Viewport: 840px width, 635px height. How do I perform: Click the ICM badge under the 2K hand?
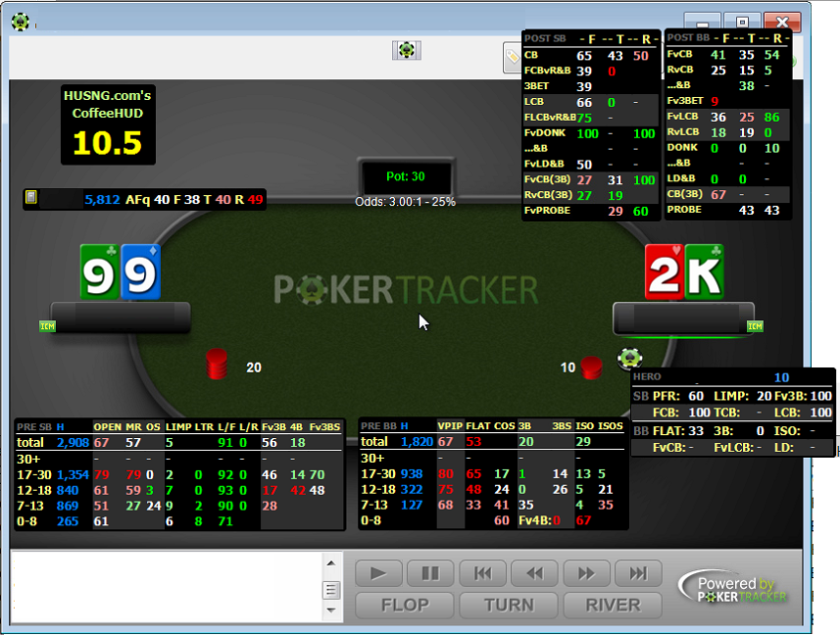point(755,326)
